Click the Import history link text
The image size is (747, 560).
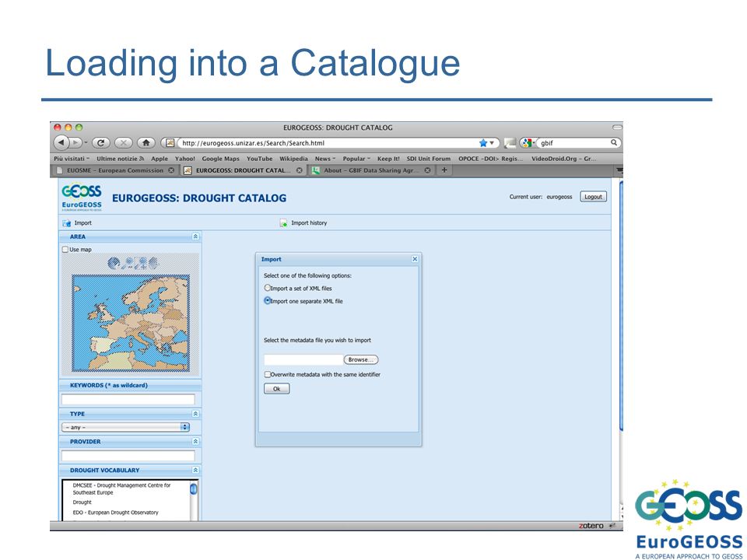[309, 223]
